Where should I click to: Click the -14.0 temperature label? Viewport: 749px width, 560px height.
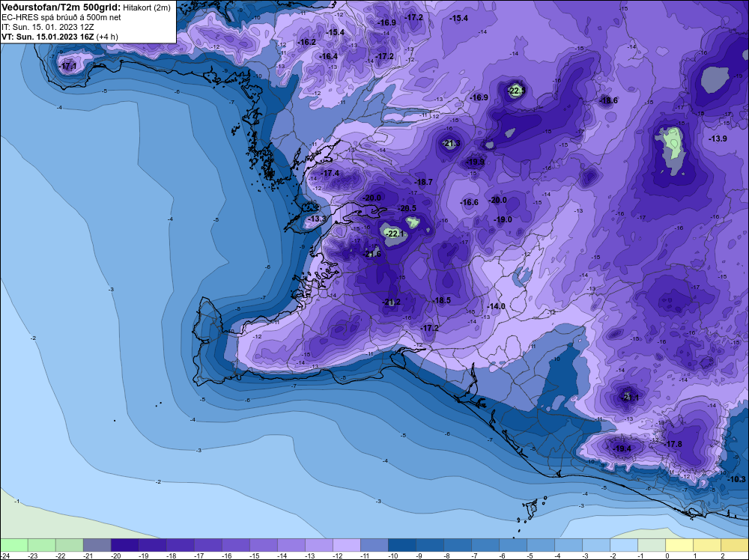(x=496, y=306)
